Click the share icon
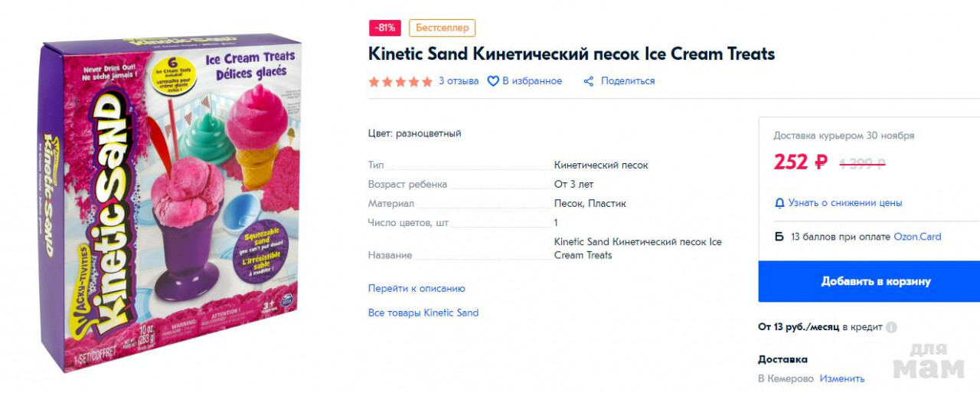 click(x=589, y=81)
